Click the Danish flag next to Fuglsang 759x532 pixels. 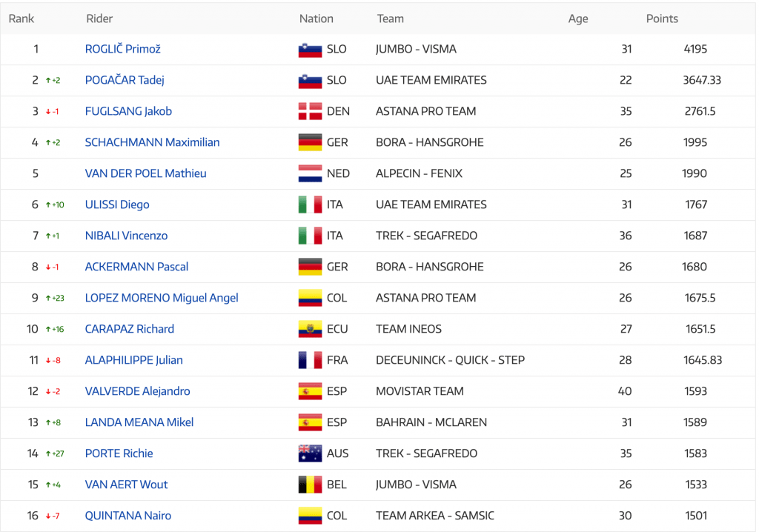click(310, 111)
